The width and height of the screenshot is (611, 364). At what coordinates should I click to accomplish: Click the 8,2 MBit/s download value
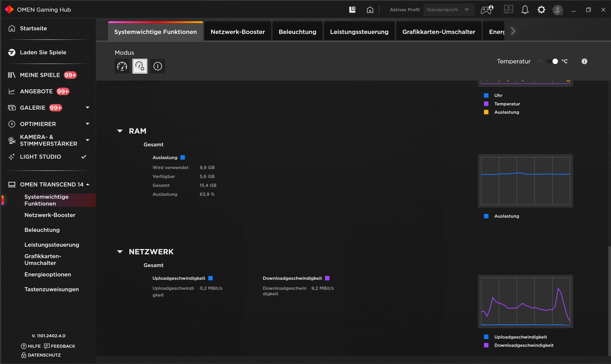click(x=322, y=288)
